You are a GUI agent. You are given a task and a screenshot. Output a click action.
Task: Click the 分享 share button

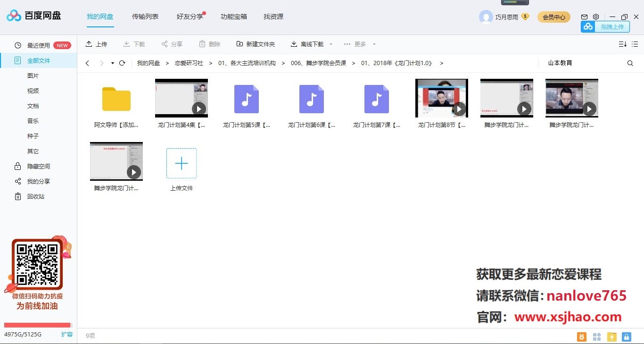[172, 44]
